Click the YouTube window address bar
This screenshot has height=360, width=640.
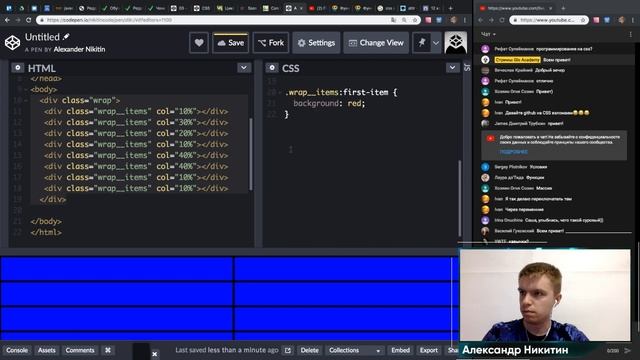click(x=549, y=20)
